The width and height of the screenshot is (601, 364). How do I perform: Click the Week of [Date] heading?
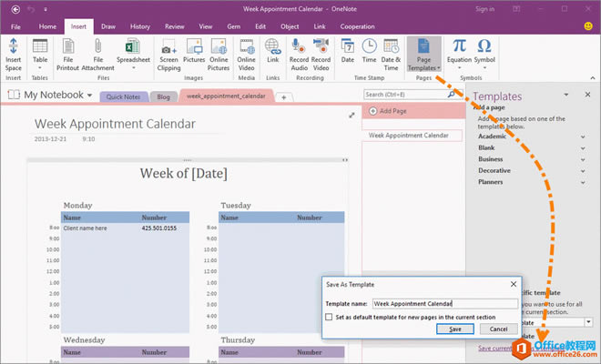184,174
